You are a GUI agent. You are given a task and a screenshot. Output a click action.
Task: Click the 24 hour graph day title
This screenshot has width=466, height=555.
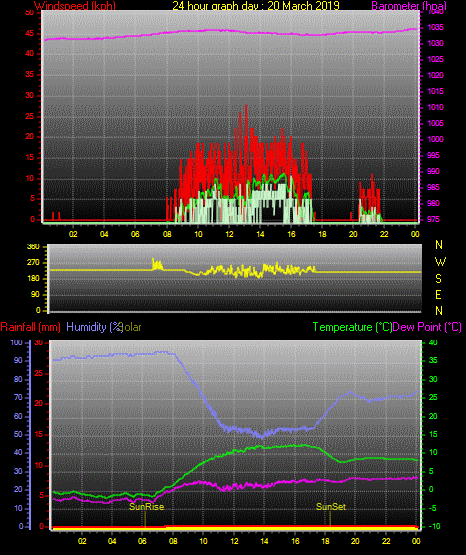click(256, 6)
